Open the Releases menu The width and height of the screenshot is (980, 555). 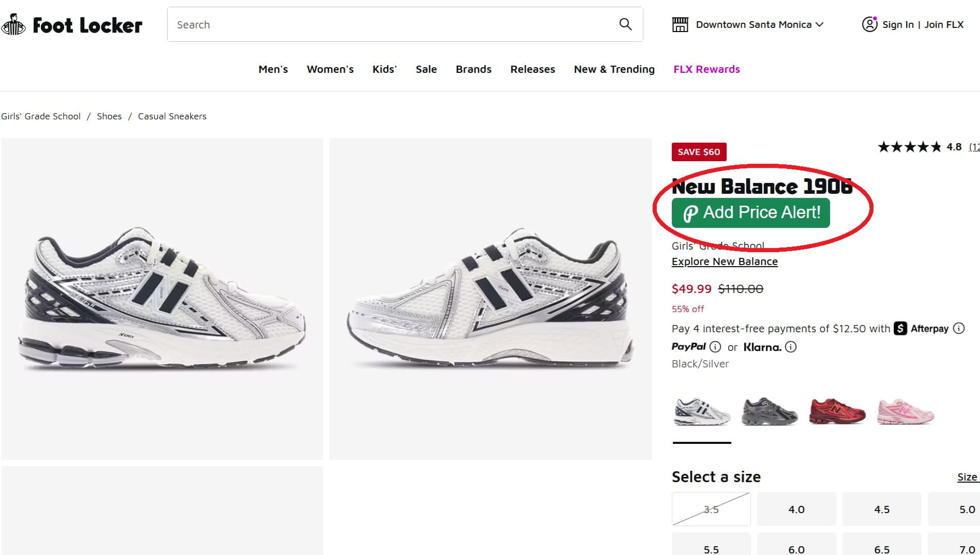click(533, 69)
